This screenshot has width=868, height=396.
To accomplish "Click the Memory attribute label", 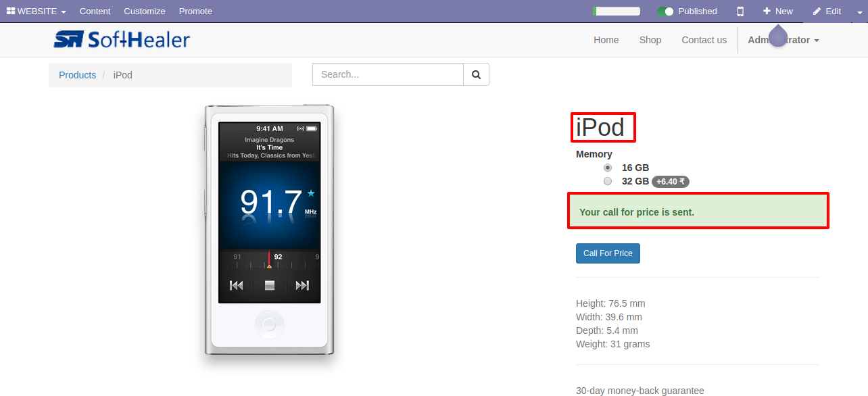I will (594, 154).
